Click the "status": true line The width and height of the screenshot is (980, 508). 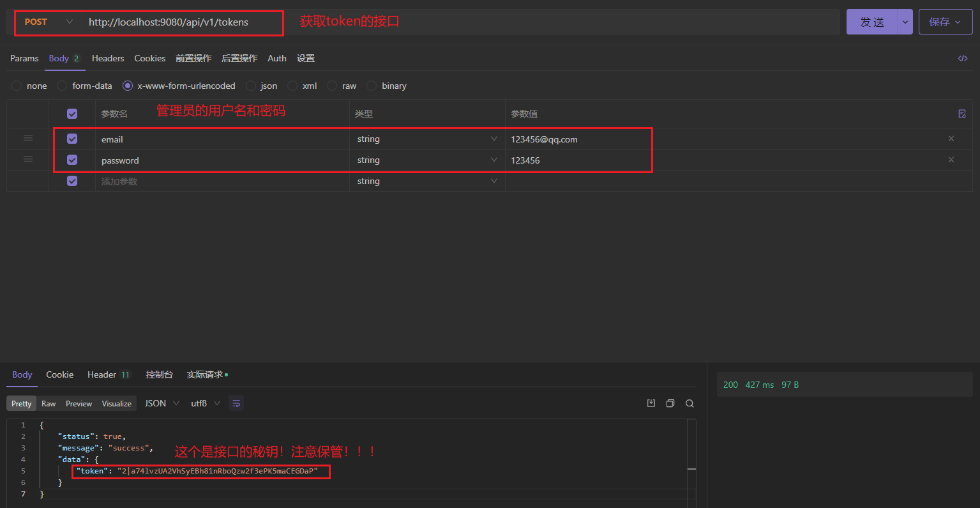[x=91, y=436]
